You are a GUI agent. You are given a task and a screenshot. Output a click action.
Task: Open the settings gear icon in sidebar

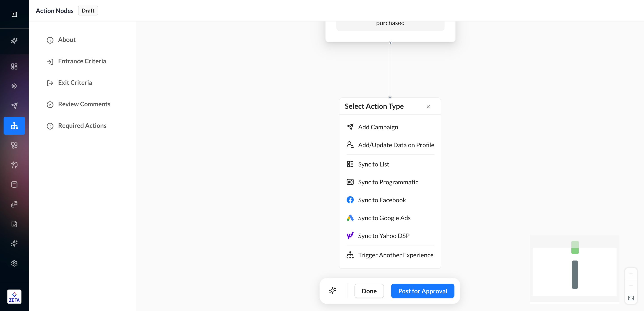click(14, 263)
